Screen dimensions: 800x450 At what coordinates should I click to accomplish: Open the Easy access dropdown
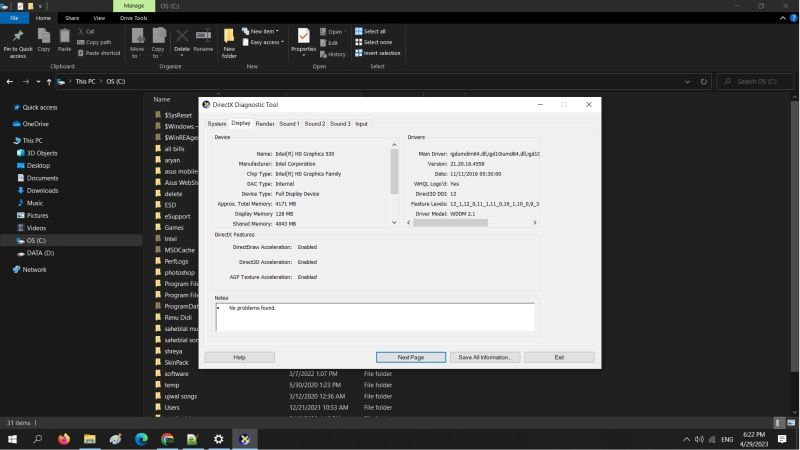(263, 42)
